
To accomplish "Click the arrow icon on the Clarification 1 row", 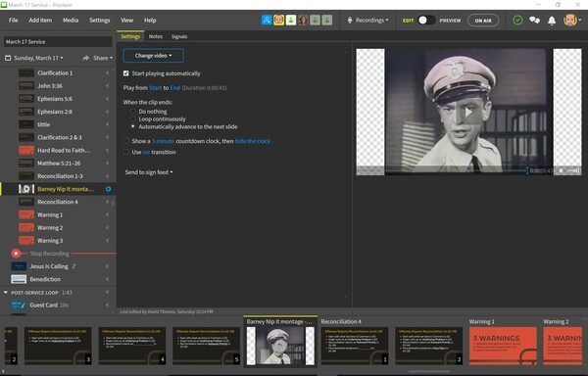I will tap(107, 73).
